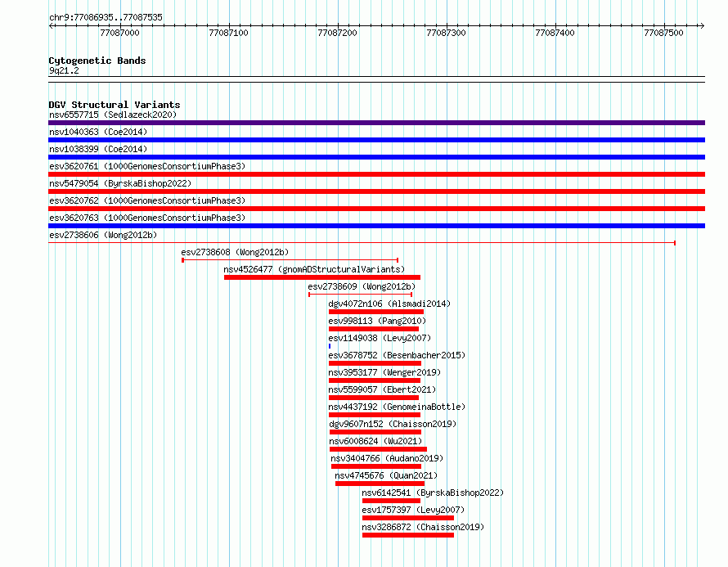Click the red bar under nsv3286872
The width and height of the screenshot is (728, 567).
click(x=408, y=535)
